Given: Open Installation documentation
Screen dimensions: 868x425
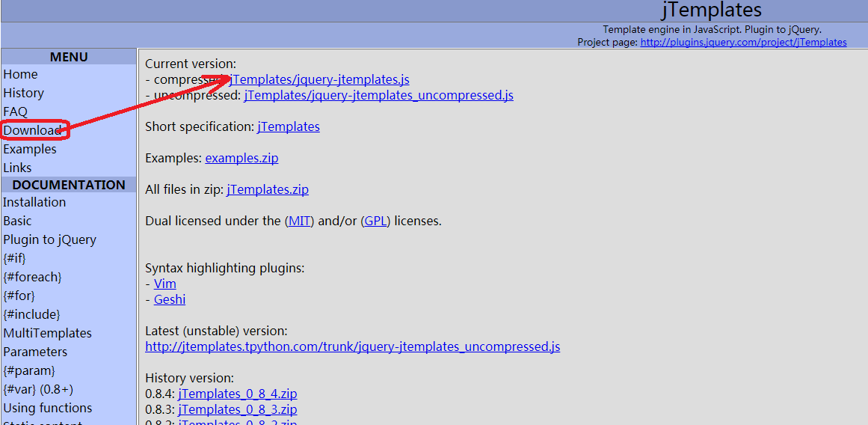Looking at the screenshot, I should [x=34, y=202].
